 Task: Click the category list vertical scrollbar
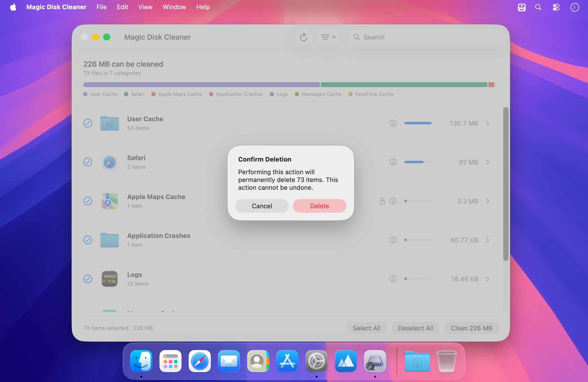coord(506,184)
